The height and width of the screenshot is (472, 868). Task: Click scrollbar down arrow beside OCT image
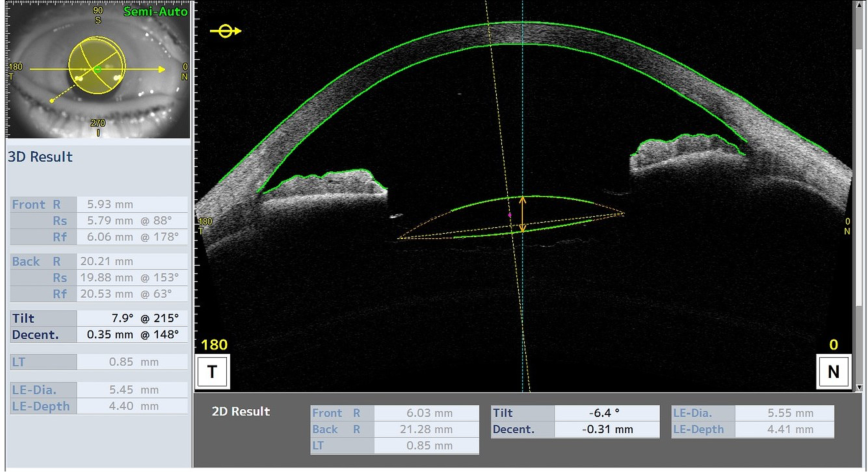pyautogui.click(x=859, y=387)
